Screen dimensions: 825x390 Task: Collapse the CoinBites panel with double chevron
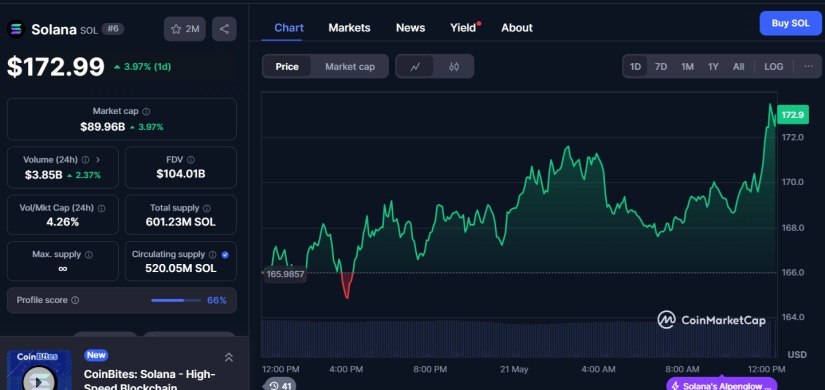tap(229, 357)
